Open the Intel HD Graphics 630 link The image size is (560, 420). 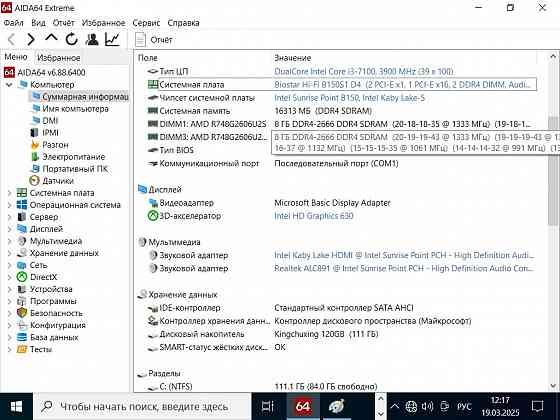coord(314,216)
